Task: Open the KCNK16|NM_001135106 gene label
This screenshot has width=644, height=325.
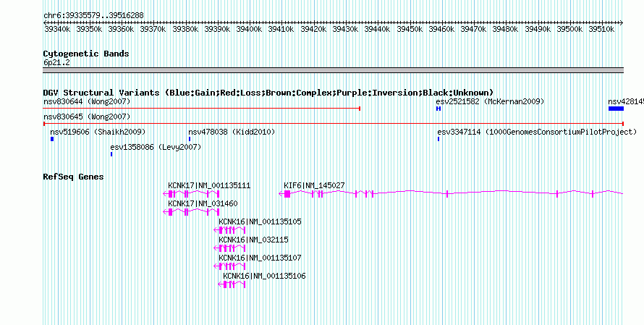Action: (265, 276)
